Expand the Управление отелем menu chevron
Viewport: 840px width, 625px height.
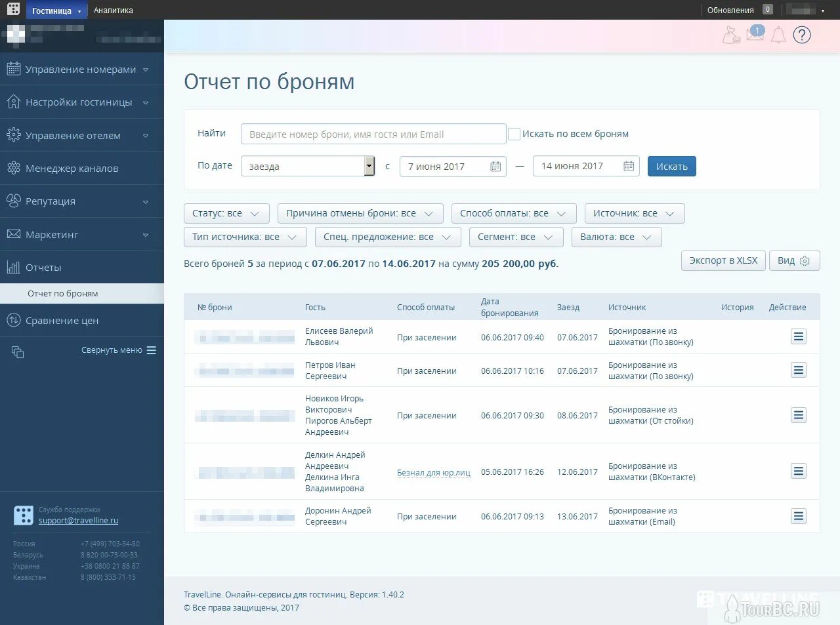click(146, 136)
